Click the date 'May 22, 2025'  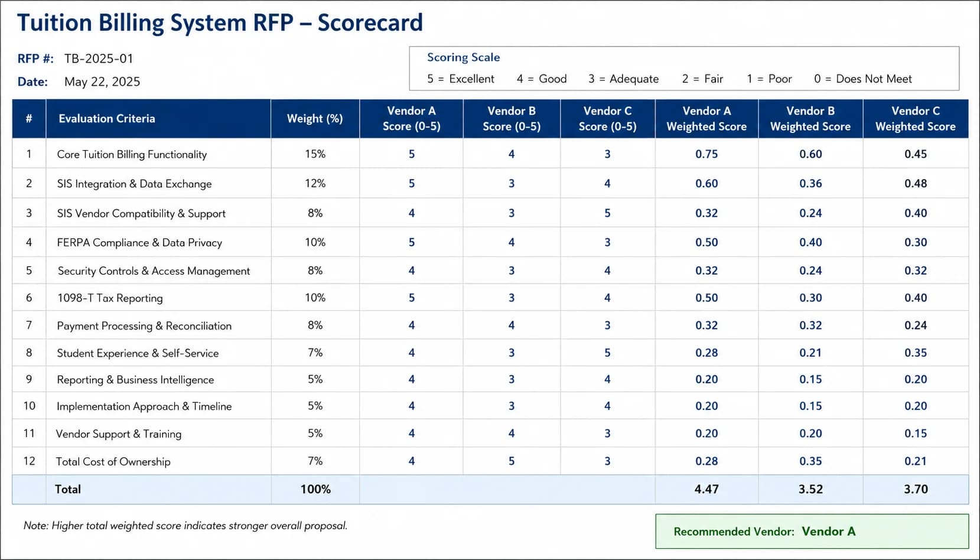click(102, 82)
